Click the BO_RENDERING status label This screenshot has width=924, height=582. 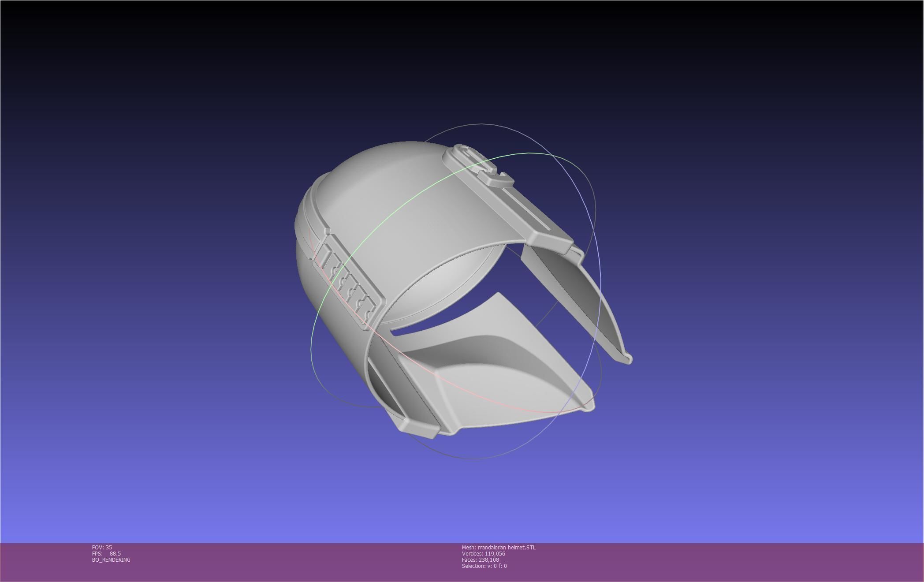point(111,560)
